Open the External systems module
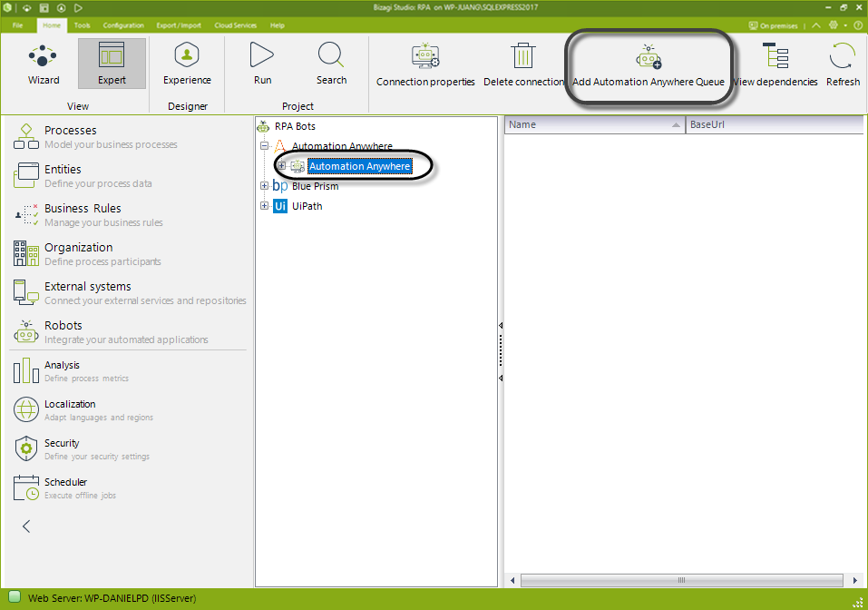Viewport: 868px width, 610px height. pos(129,292)
